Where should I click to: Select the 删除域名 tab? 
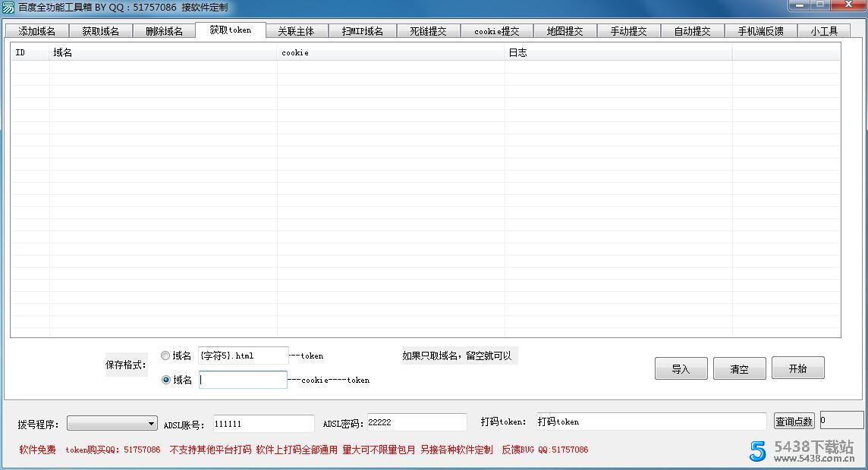point(165,31)
